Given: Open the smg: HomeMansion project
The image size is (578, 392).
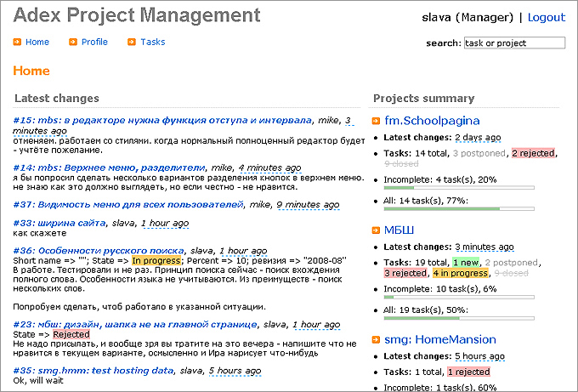Looking at the screenshot, I should (x=440, y=339).
